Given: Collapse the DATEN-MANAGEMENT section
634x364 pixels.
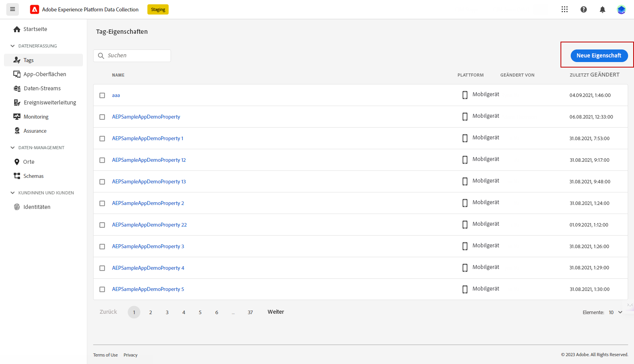Looking at the screenshot, I should (x=13, y=148).
